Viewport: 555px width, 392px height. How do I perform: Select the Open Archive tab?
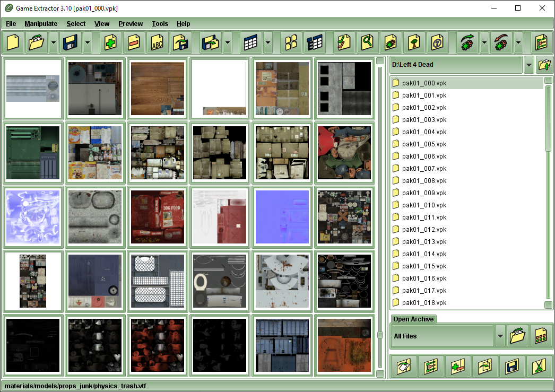(413, 319)
